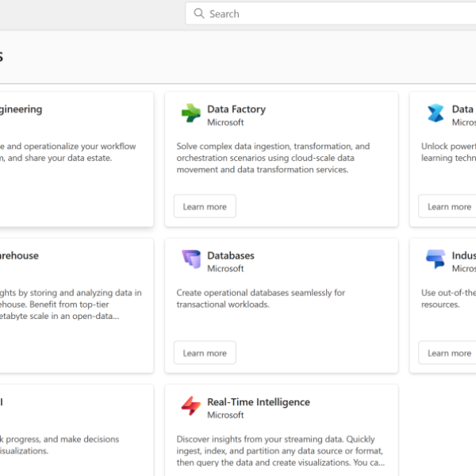The height and width of the screenshot is (476, 476).
Task: Click 'Use out-of-the' description text
Action: [448, 298]
